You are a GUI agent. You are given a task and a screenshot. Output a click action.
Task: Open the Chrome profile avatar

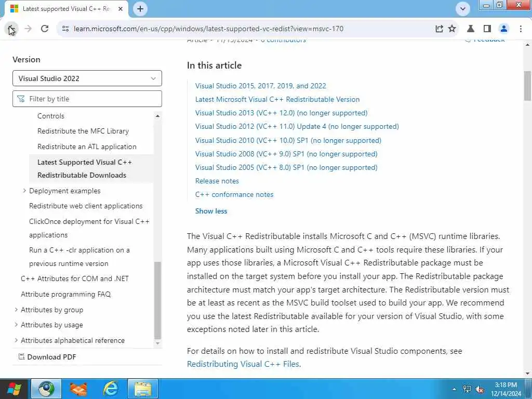click(504, 29)
